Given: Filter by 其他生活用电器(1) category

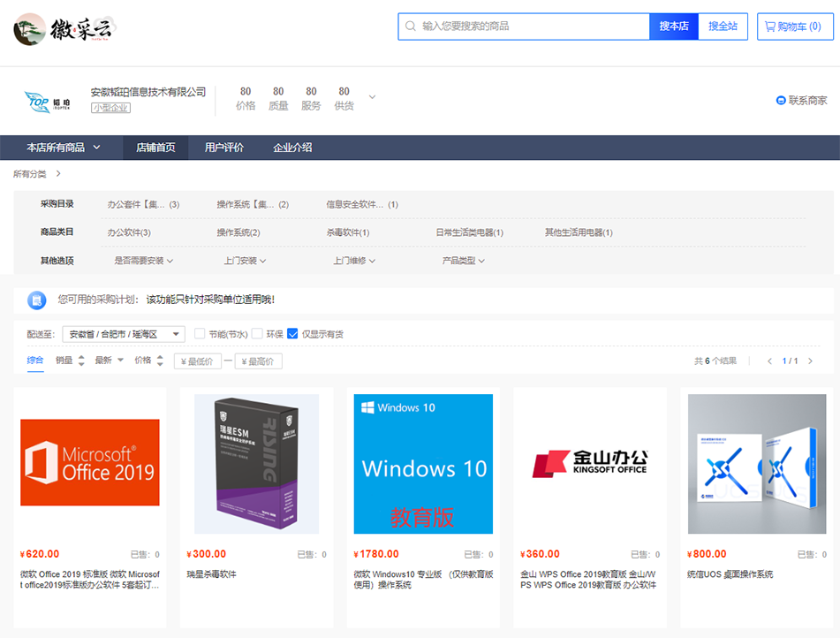Looking at the screenshot, I should tap(579, 232).
